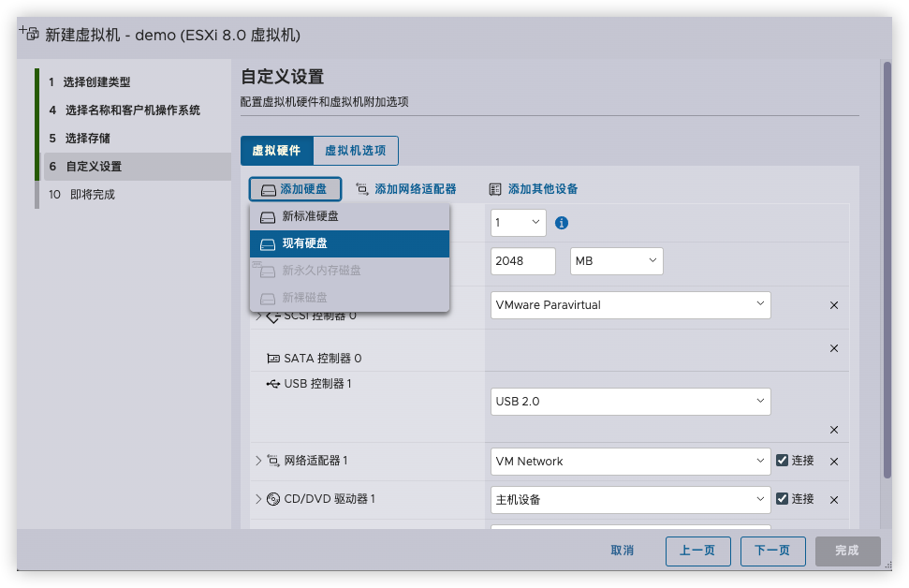This screenshot has height=588, width=909.
Task: Click the 取消 button
Action: pos(622,551)
